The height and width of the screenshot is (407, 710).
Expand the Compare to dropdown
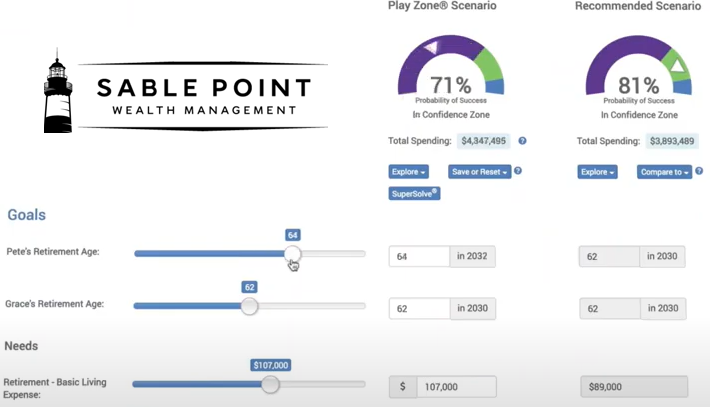coord(664,172)
